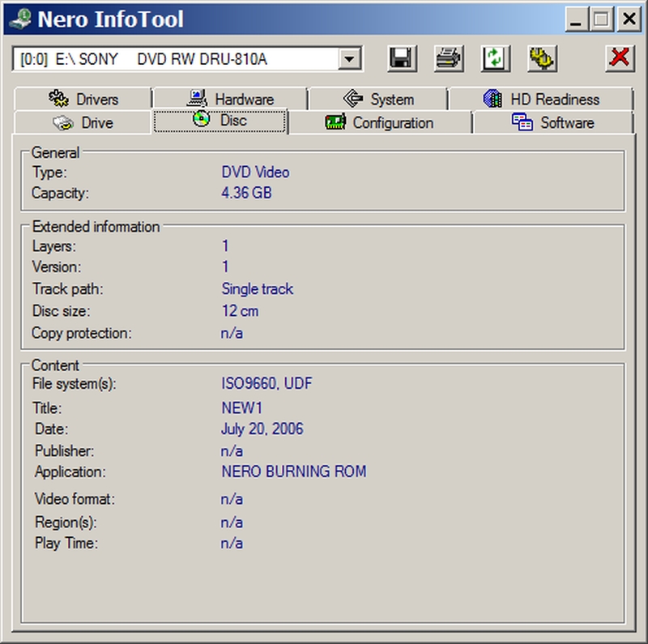648x644 pixels.
Task: Click the Nero InfoTool title bar icon
Action: [19, 19]
